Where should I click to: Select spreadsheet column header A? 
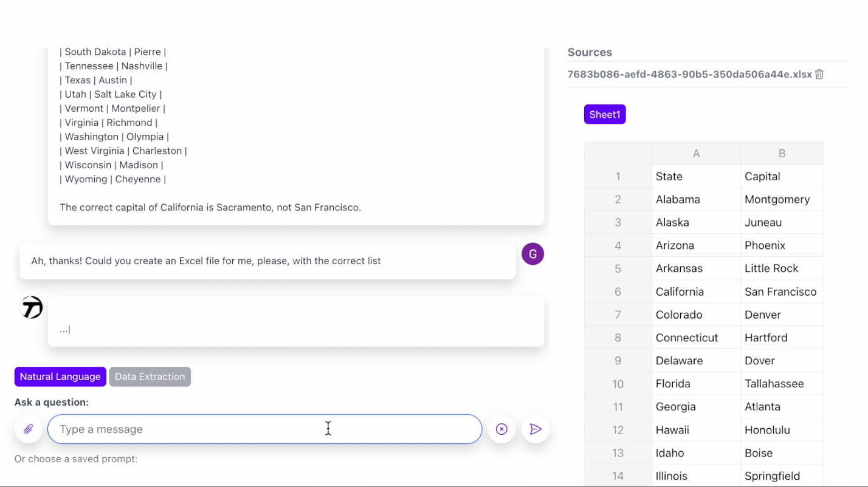tap(695, 153)
